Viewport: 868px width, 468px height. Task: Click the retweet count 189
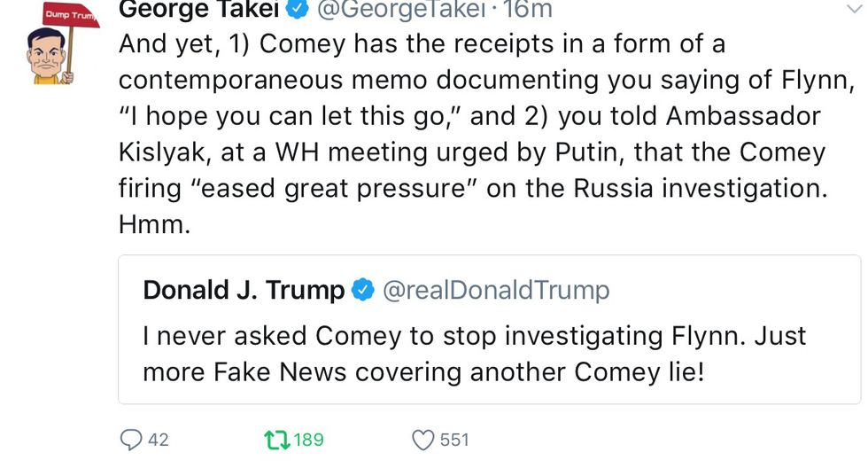coord(309,439)
